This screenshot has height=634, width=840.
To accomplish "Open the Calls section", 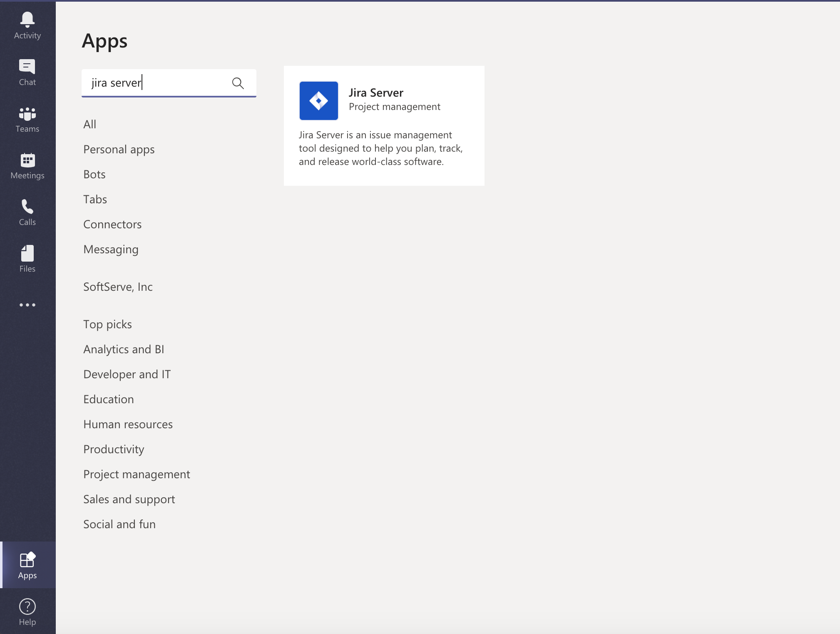I will 27,212.
